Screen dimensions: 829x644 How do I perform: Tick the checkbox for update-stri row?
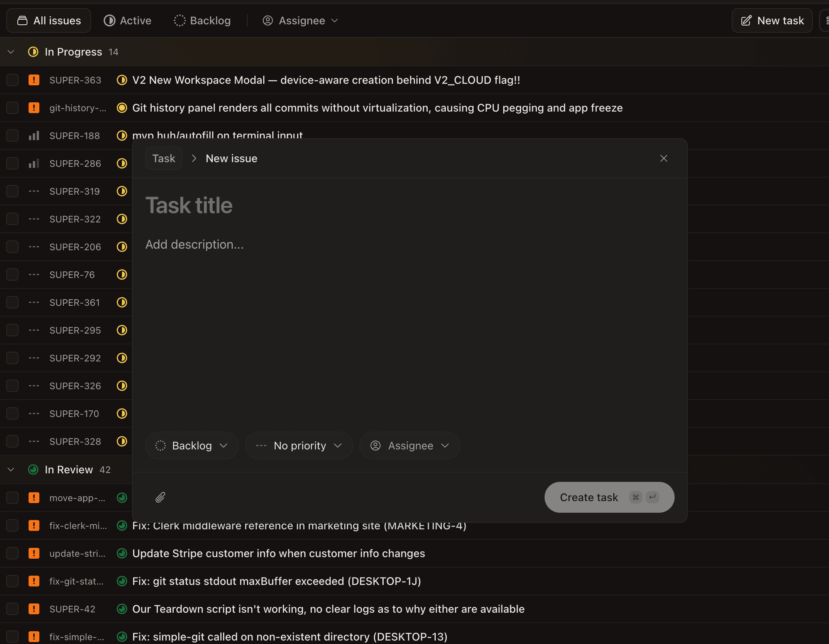pyautogui.click(x=12, y=553)
